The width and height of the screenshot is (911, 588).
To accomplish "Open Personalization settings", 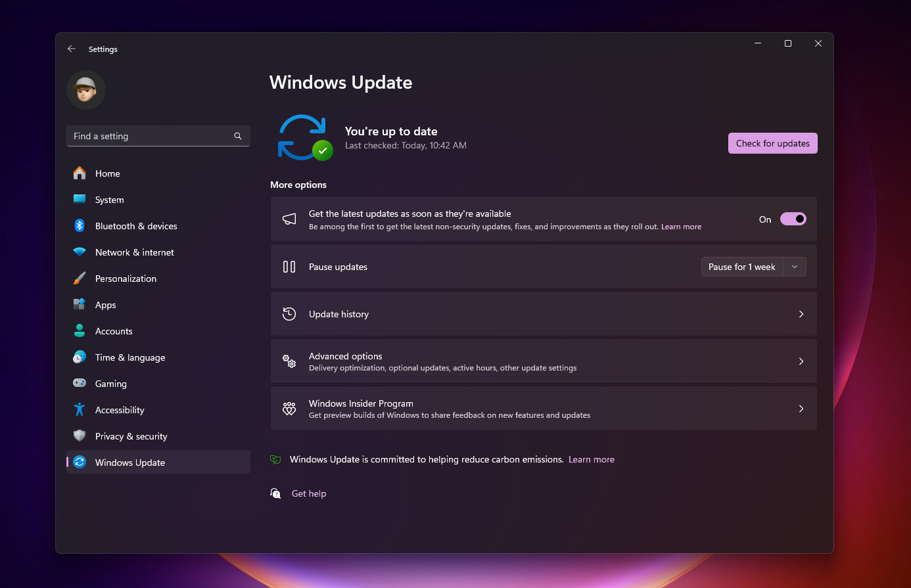I will tap(158, 279).
